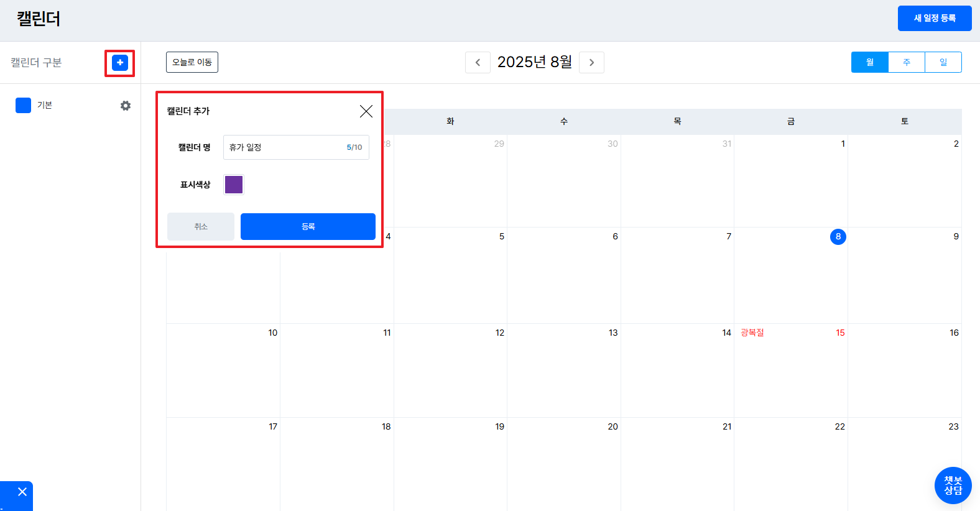Click the plus icon to add a calendar
This screenshot has width=980, height=511.
pos(120,63)
